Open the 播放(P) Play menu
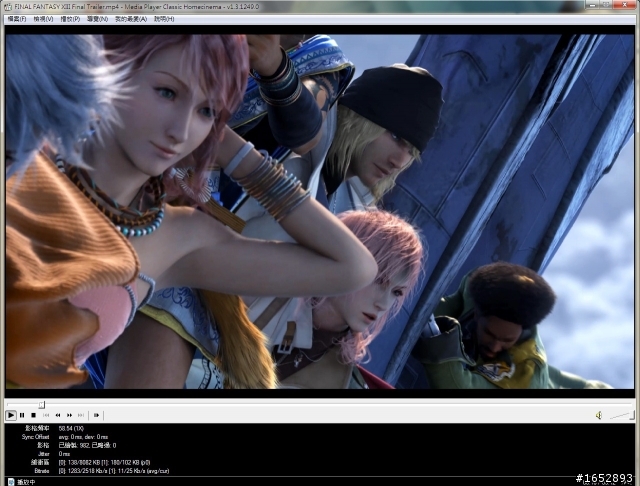Image resolution: width=640 pixels, height=486 pixels. click(70, 19)
